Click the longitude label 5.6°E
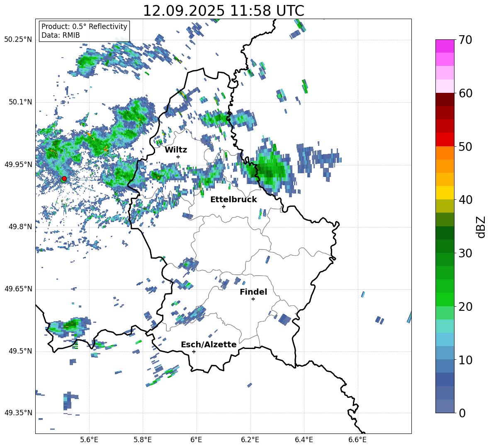This screenshot has height=448, width=491. click(89, 440)
